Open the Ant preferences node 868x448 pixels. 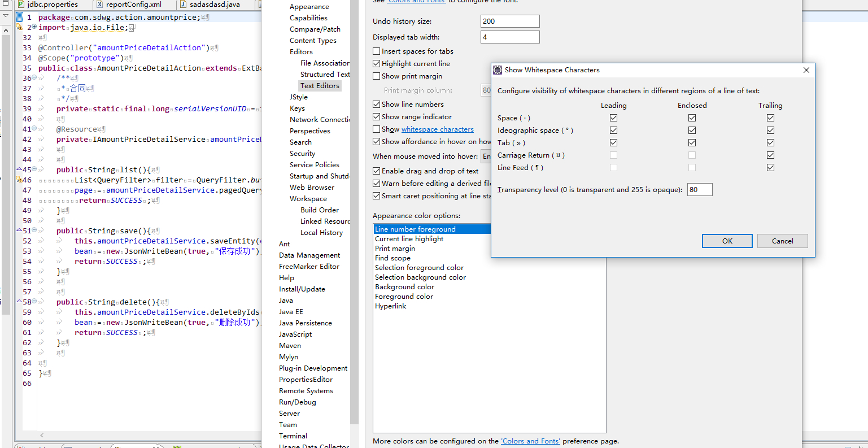point(284,244)
